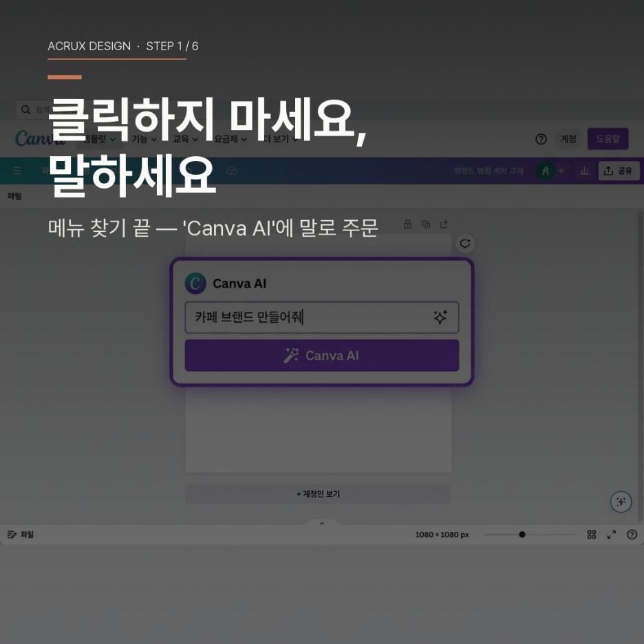Viewport: 644px width, 644px height.
Task: Open the hamburger menu in the editor toolbar
Action: click(x=17, y=171)
